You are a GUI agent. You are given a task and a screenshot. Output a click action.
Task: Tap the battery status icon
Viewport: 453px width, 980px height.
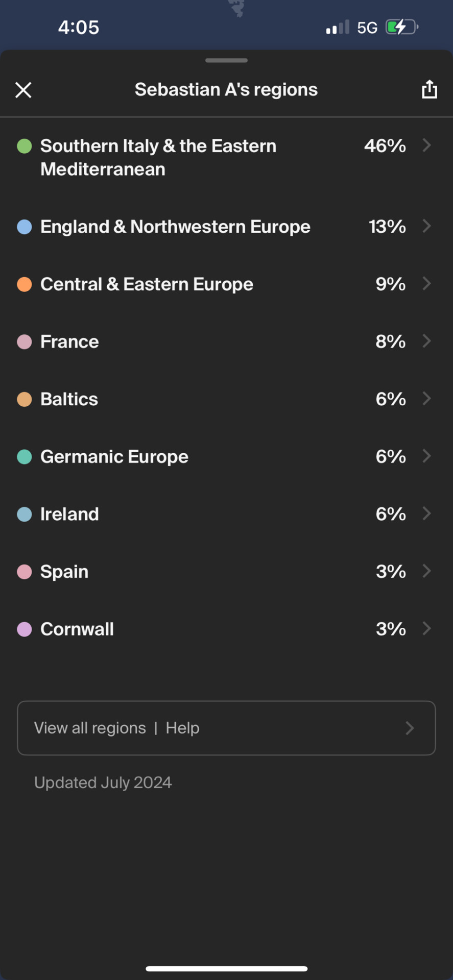pyautogui.click(x=402, y=27)
